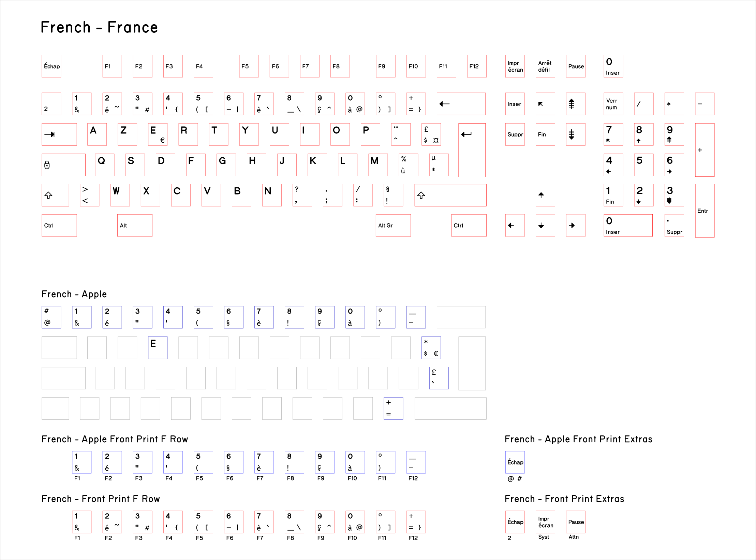Click the Alt Gr key

[393, 225]
